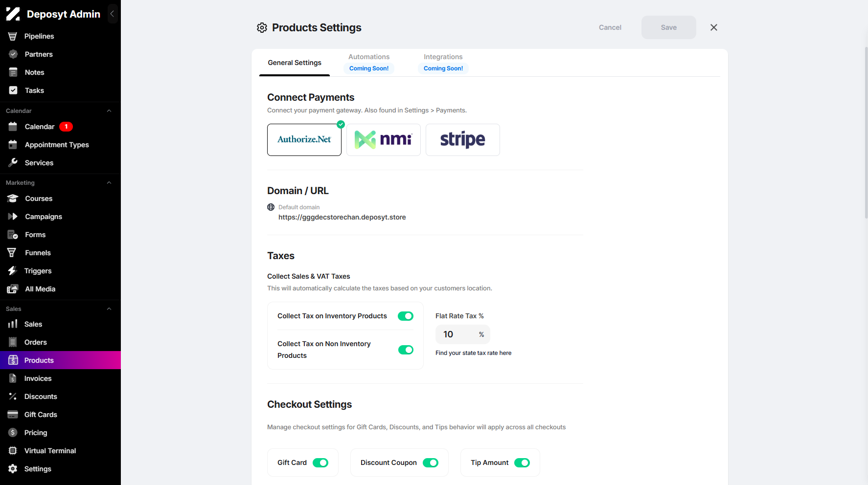This screenshot has width=868, height=485.
Task: Open Orders list icon in sidebar
Action: point(13,342)
